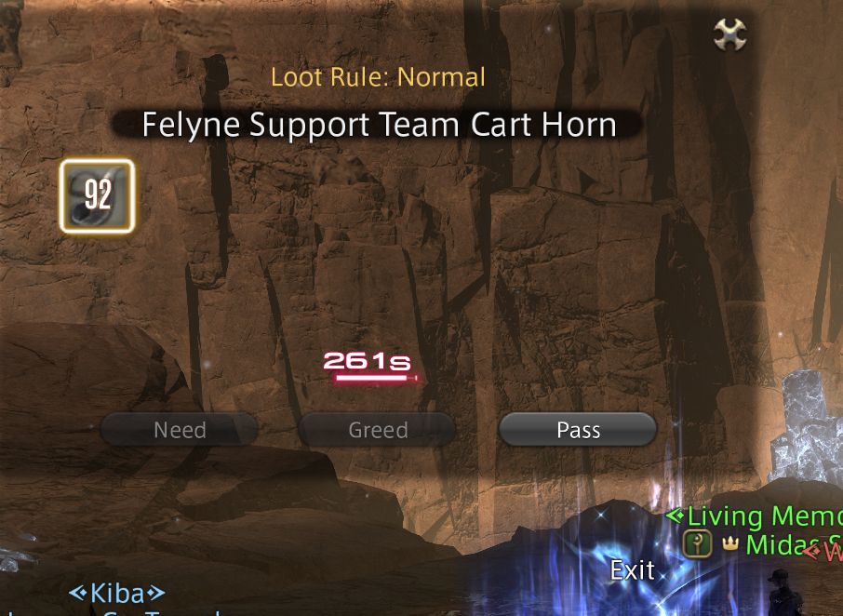The width and height of the screenshot is (843, 616).
Task: Click the green staff job icon
Action: (697, 544)
